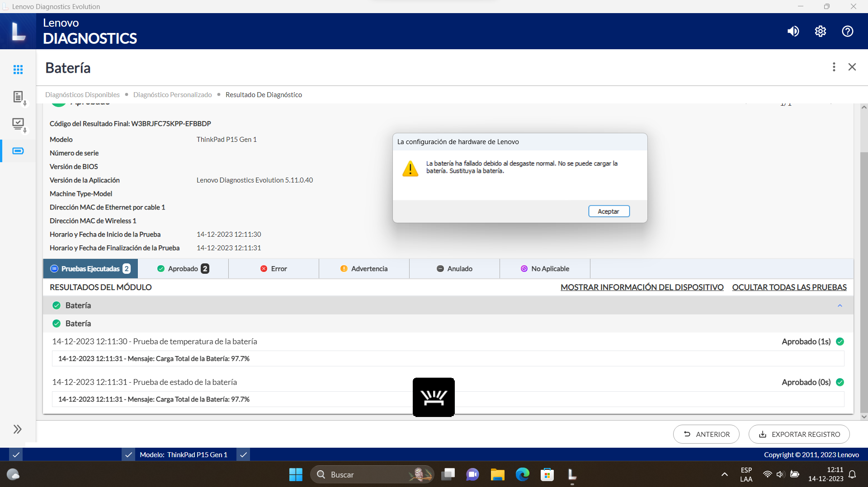Viewport: 868px width, 487px height.
Task: Select Resultado De Diagnóstico breadcrumb
Action: [x=264, y=94]
